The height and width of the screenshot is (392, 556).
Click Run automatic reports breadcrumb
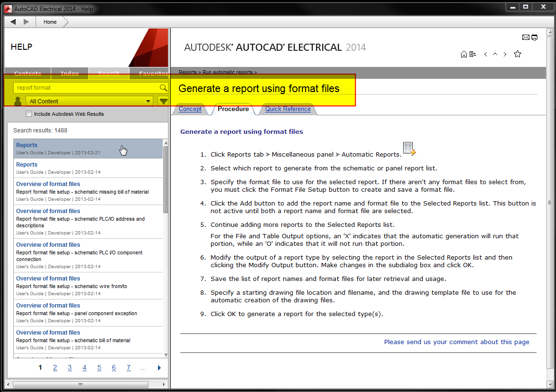pyautogui.click(x=228, y=72)
